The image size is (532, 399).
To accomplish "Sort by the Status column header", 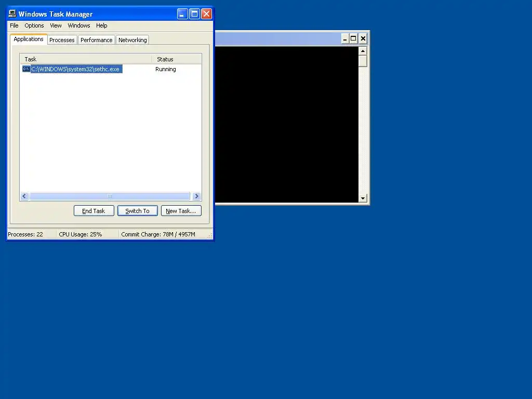I will pyautogui.click(x=177, y=59).
